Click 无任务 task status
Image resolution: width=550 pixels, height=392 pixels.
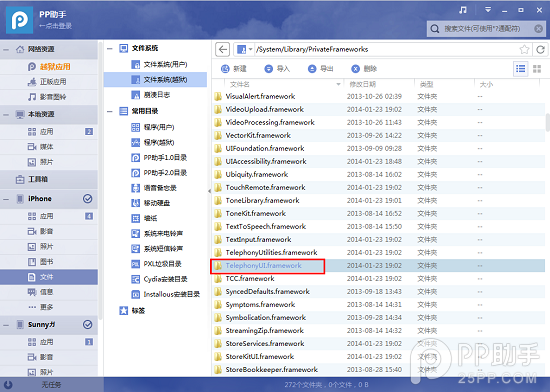point(51,385)
